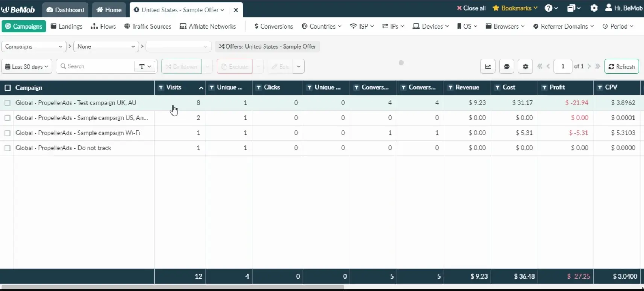Click the notes speech bubble icon

506,67
